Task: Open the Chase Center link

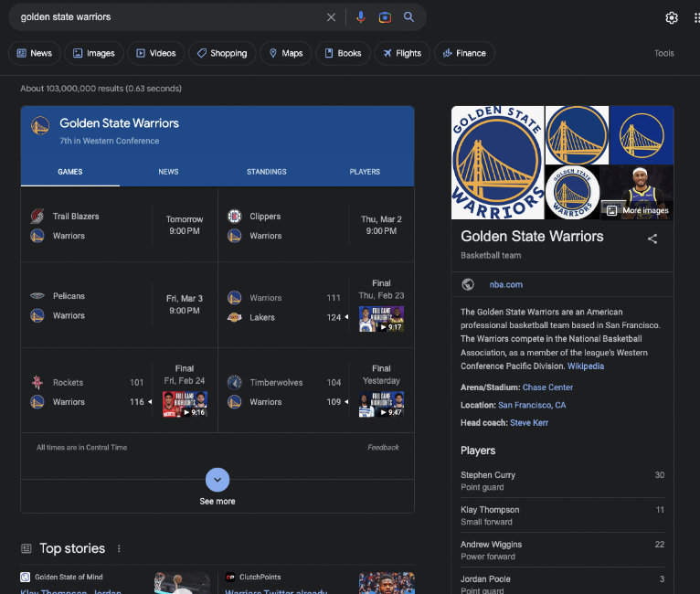Action: 547,387
